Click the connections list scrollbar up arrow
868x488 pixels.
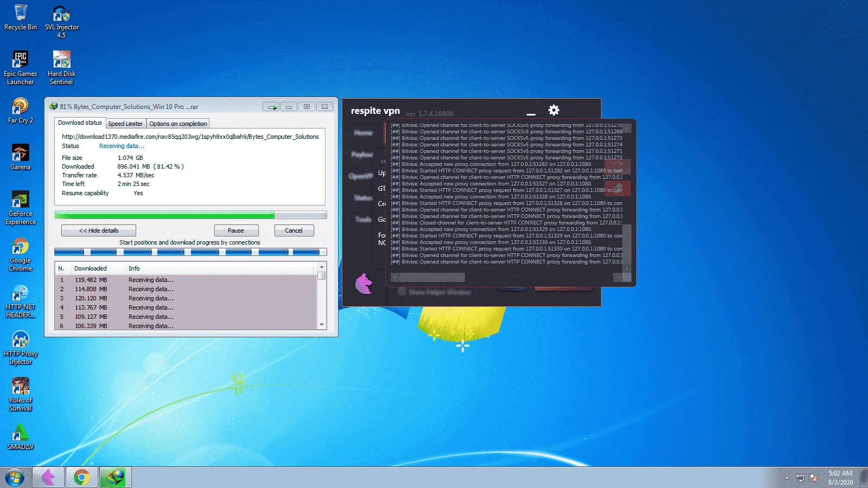[x=322, y=267]
